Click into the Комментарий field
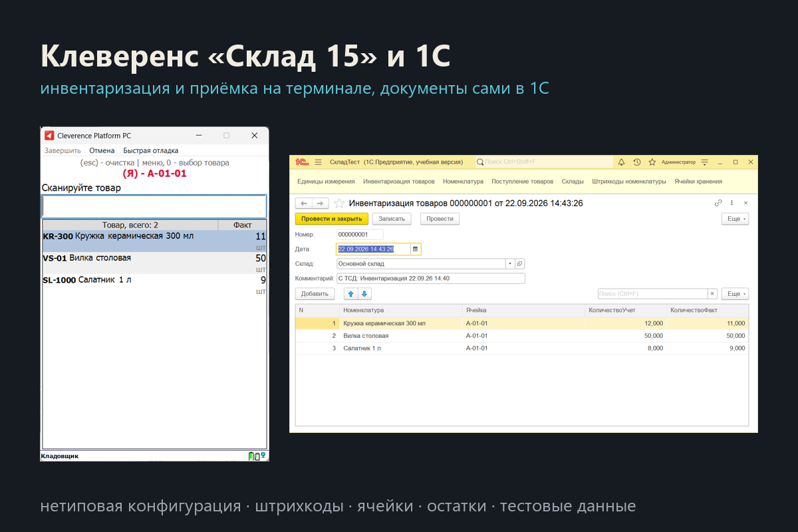This screenshot has width=798, height=532. pos(430,279)
